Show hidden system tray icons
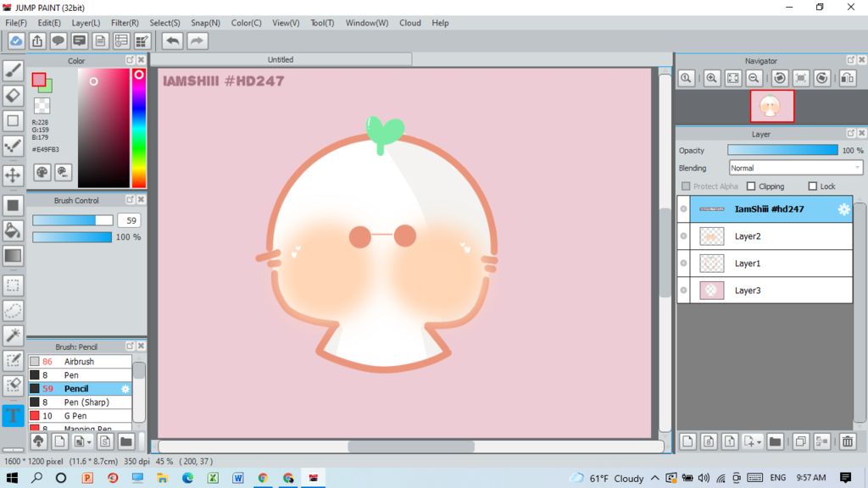Screen dimensions: 868x488 tap(655, 478)
